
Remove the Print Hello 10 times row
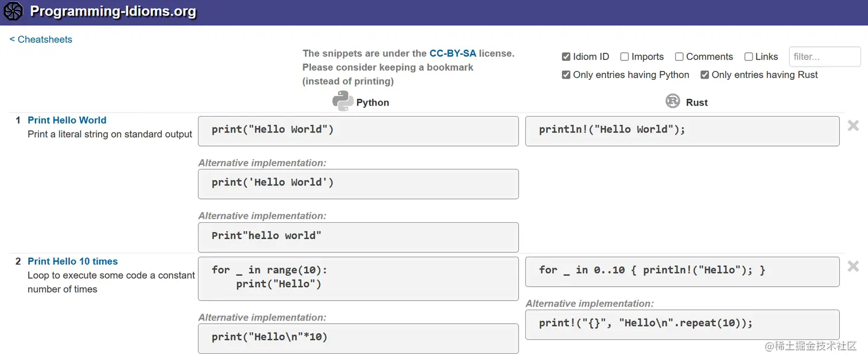(853, 267)
